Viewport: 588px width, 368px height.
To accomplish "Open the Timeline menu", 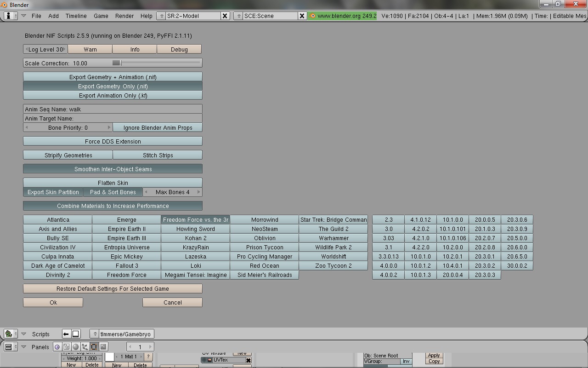I will click(76, 16).
